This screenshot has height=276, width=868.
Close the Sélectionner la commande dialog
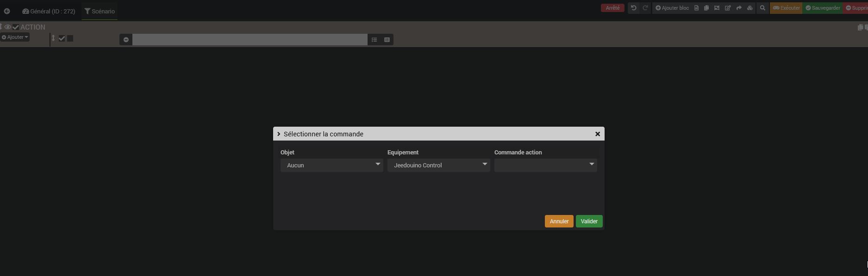click(x=598, y=134)
